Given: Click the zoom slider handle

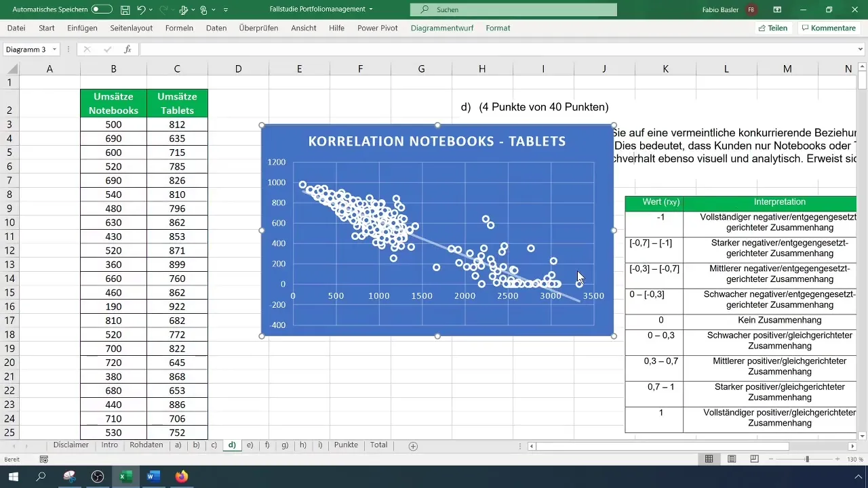Looking at the screenshot, I should pos(807,460).
